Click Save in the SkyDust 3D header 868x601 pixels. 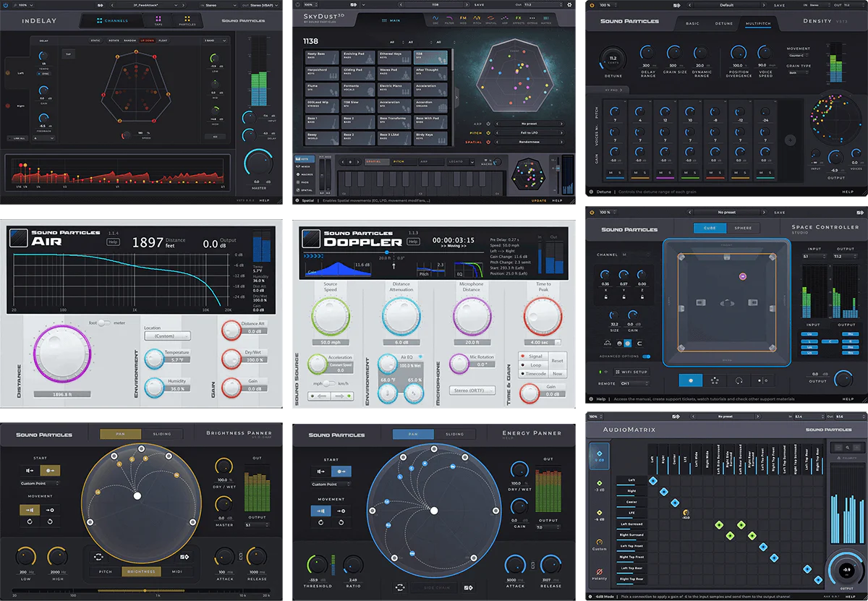coord(480,4)
